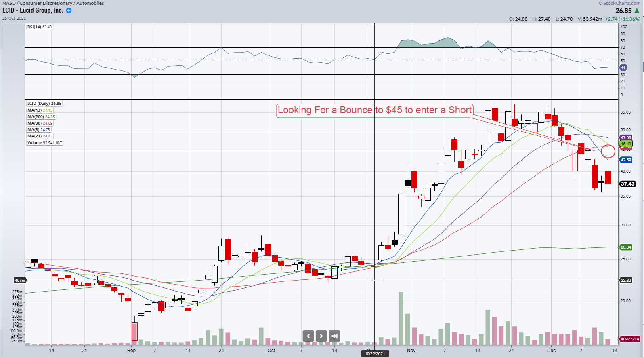The height and width of the screenshot is (357, 644).
Task: Jump to the latest bar with the skip-to-end button
Action: [334, 336]
